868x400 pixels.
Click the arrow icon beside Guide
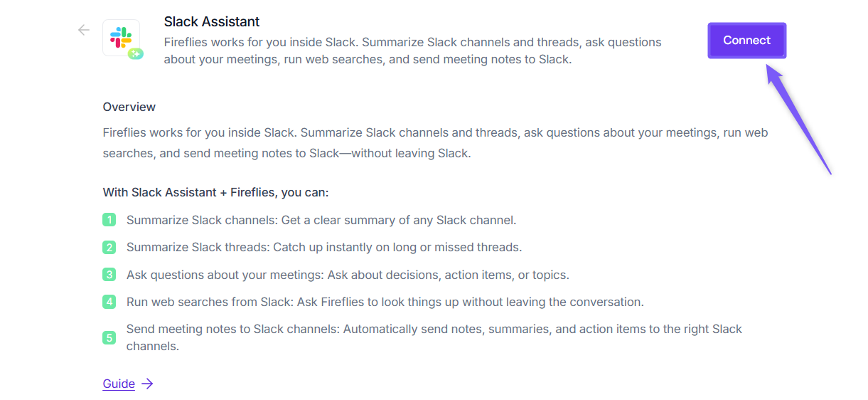[x=147, y=384]
